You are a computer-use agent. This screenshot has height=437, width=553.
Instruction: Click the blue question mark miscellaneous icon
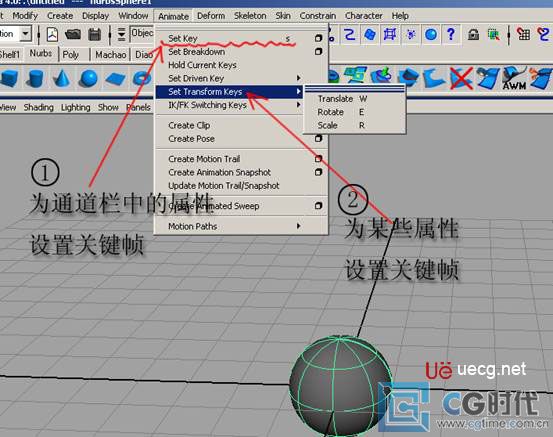[x=451, y=35]
